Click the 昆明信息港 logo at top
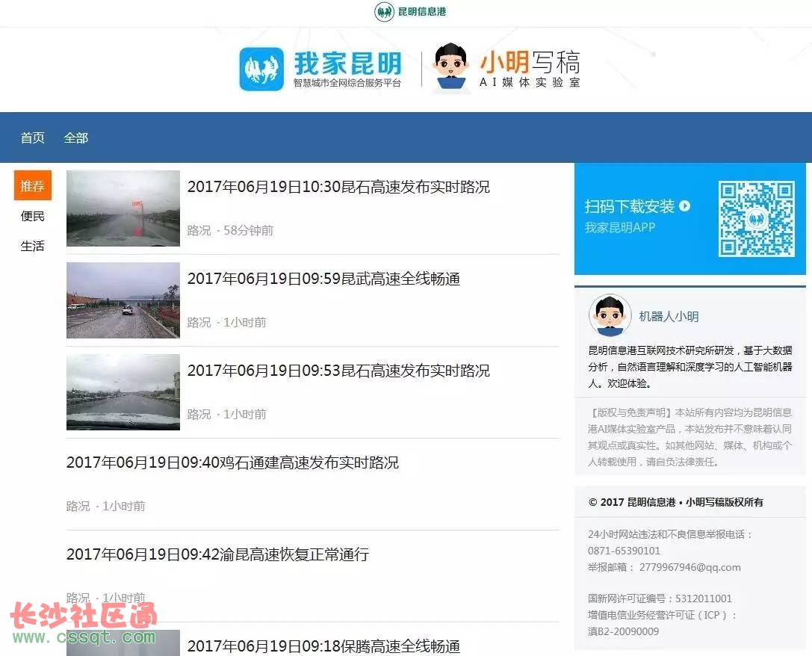Viewport: 812px width, 656px height. [x=410, y=11]
